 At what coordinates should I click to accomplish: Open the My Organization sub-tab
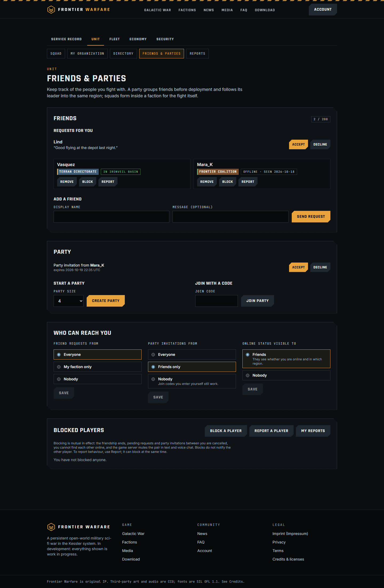[x=87, y=54]
